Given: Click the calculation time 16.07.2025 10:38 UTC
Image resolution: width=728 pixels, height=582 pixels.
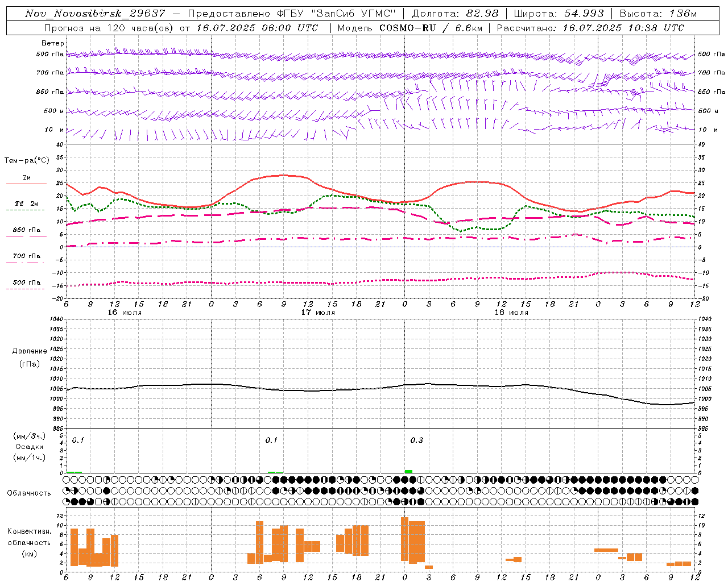Looking at the screenshot, I should tap(623, 28).
